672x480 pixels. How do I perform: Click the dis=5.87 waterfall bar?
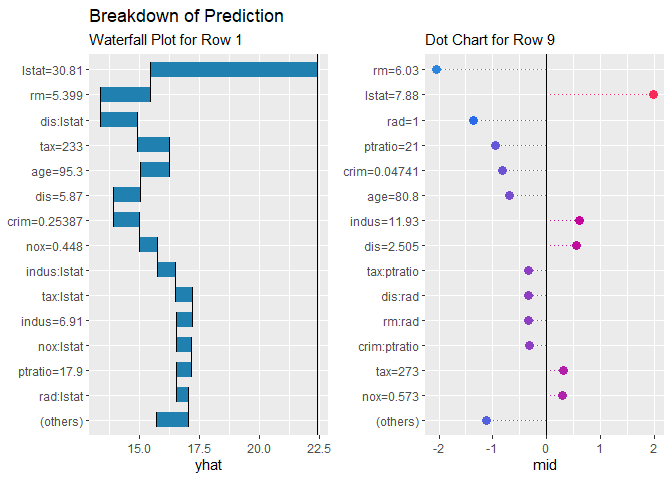(126, 195)
